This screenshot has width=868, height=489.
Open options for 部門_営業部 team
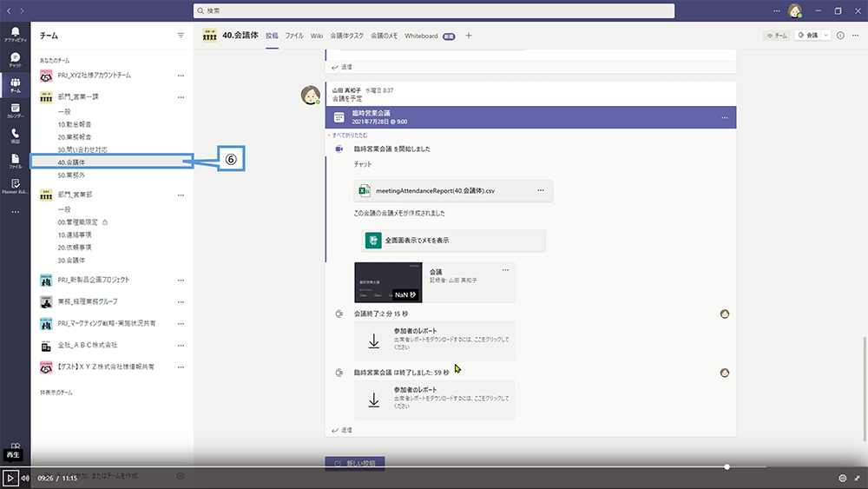[181, 195]
